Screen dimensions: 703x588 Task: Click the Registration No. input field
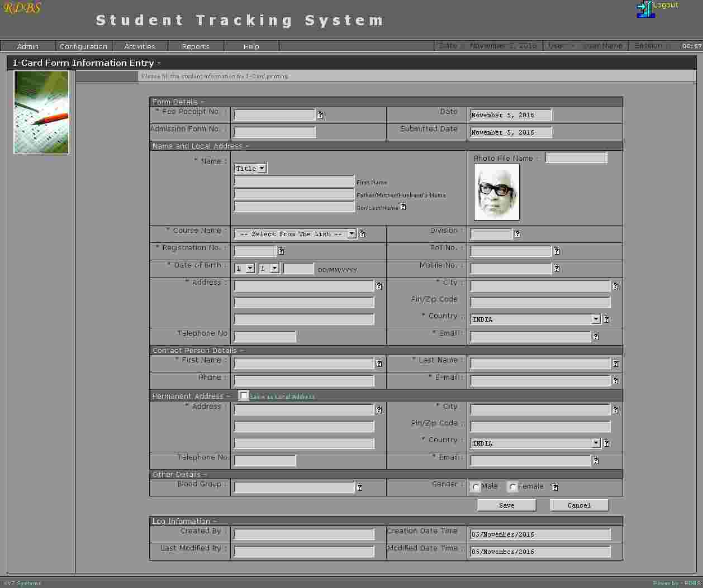click(x=255, y=251)
